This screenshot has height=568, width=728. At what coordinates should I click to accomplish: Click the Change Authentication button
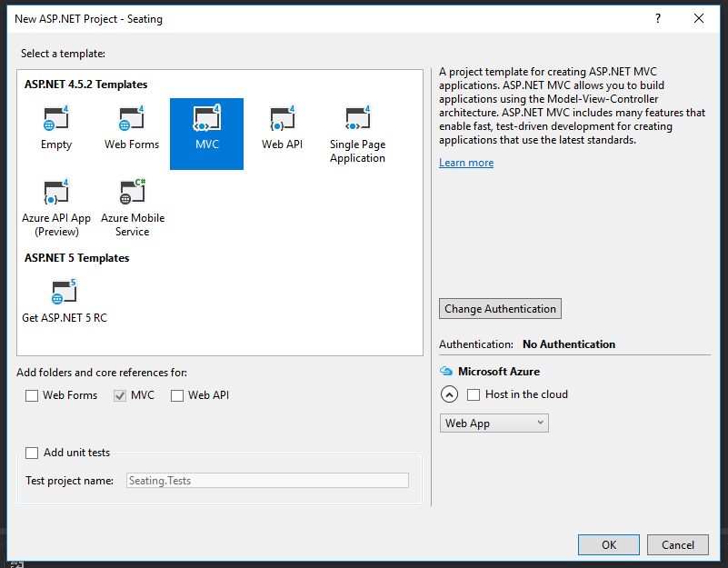pos(500,308)
